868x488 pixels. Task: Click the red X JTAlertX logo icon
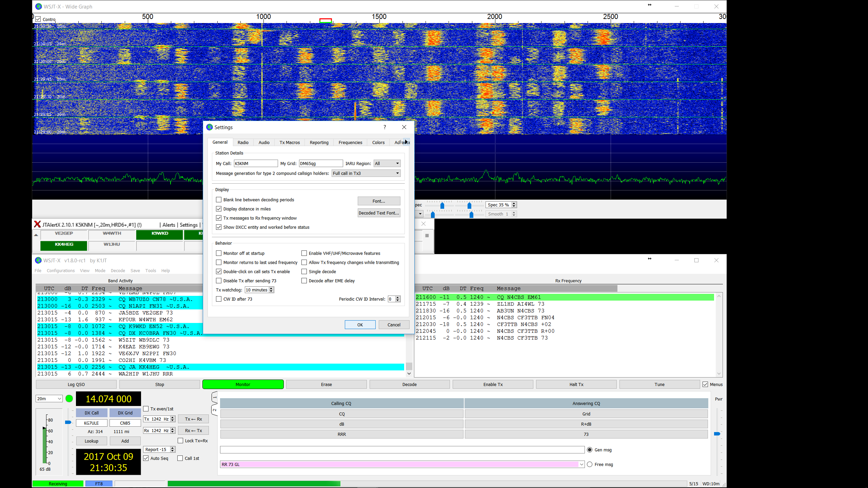click(37, 224)
